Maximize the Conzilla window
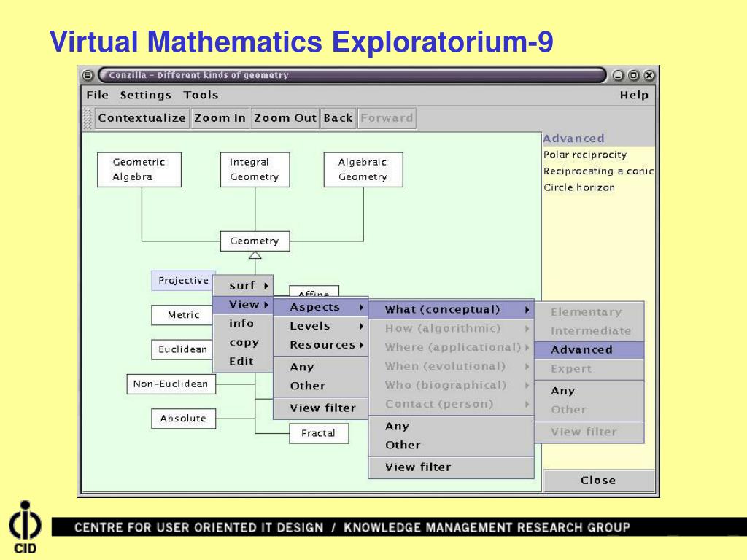Screen dimensions: 747x560 634,75
